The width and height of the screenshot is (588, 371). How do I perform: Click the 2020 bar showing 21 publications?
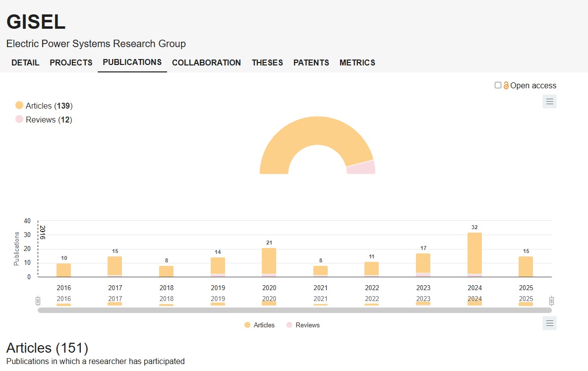(269, 261)
